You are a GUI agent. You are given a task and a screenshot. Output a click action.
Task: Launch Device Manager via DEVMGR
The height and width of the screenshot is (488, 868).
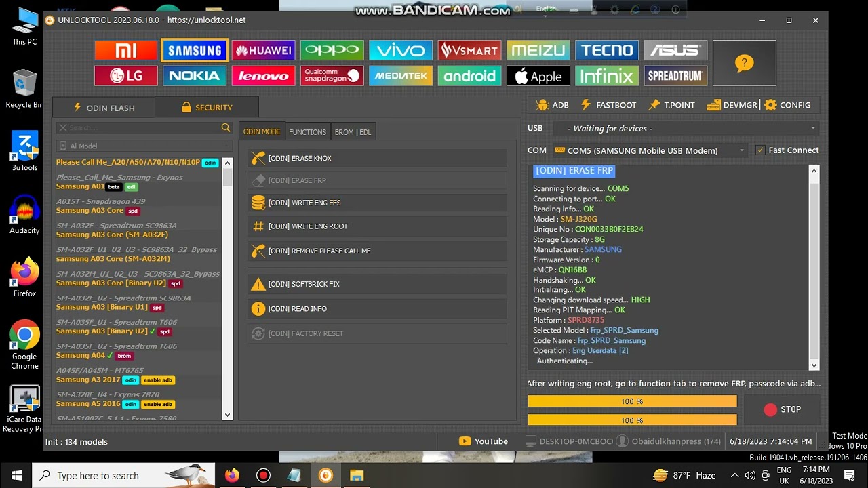[732, 105]
